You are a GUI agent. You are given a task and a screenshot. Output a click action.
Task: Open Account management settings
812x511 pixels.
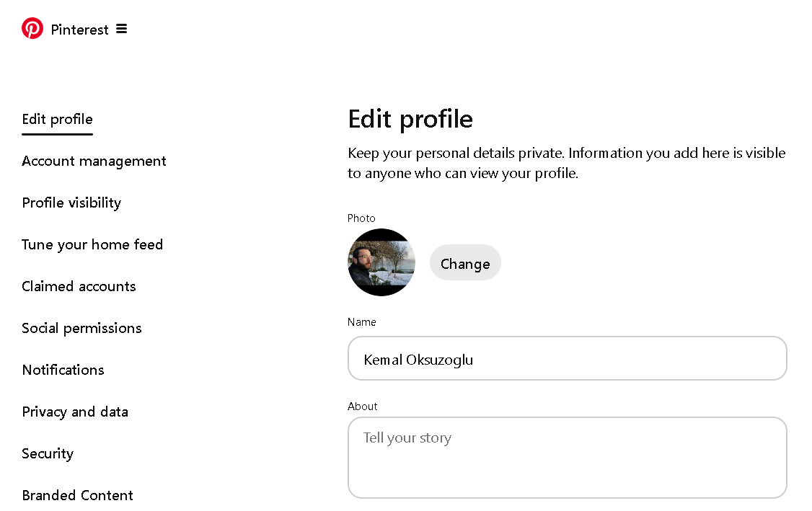point(94,161)
